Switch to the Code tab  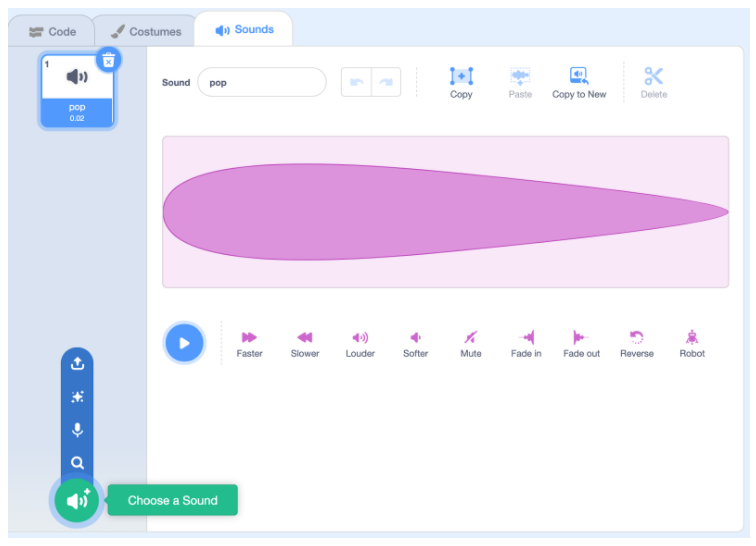[x=52, y=32]
